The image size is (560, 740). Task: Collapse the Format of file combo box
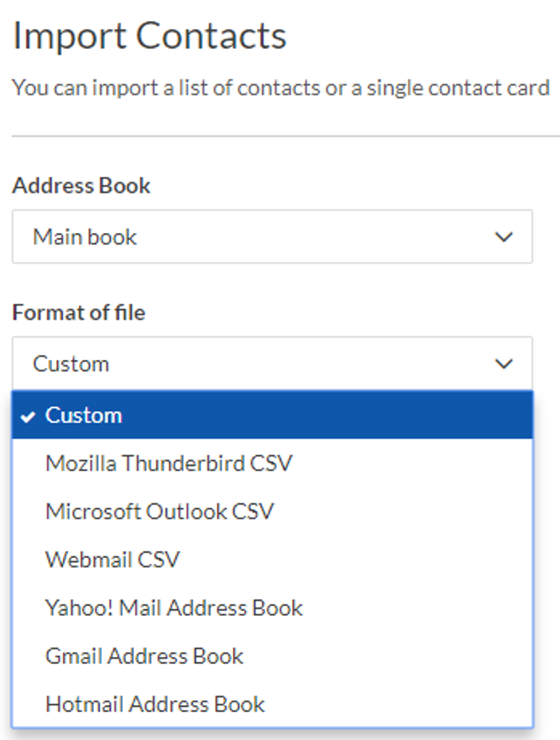(272, 363)
